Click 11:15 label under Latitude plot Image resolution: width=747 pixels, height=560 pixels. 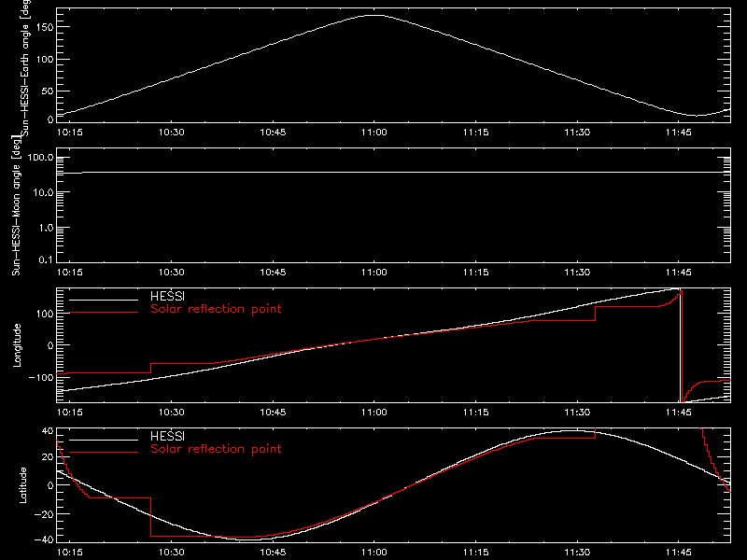476,553
